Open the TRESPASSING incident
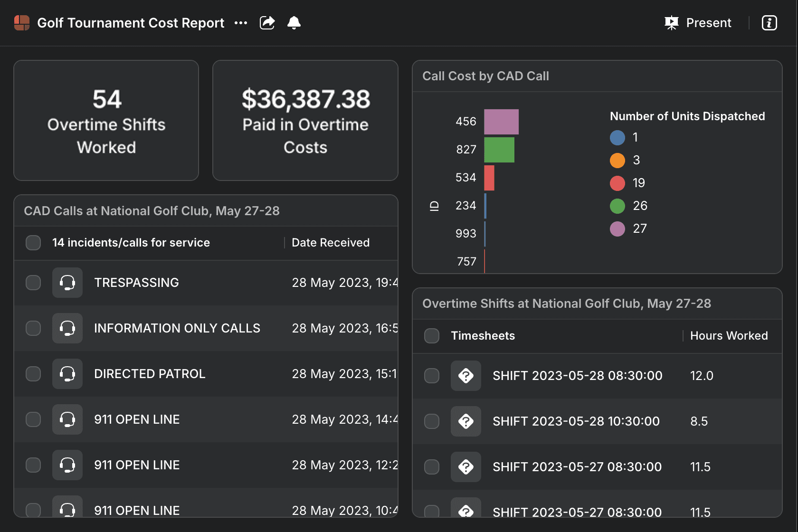 coord(136,283)
